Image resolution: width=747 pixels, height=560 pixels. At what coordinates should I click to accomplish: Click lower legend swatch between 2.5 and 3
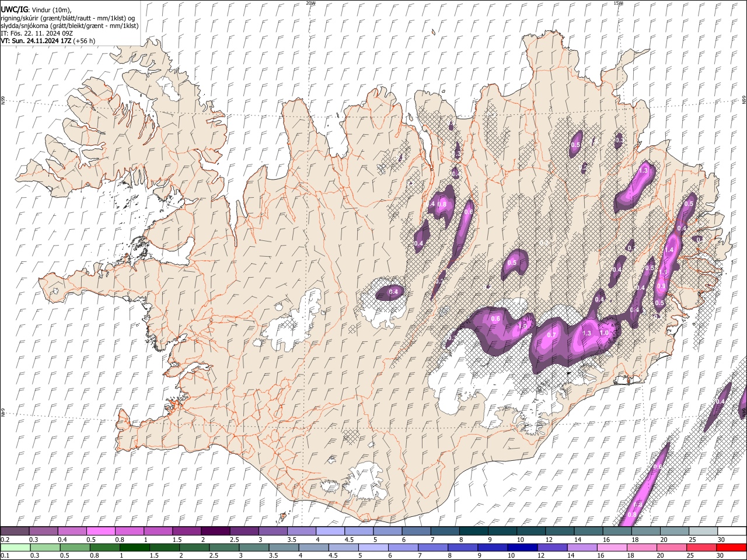coord(224,547)
